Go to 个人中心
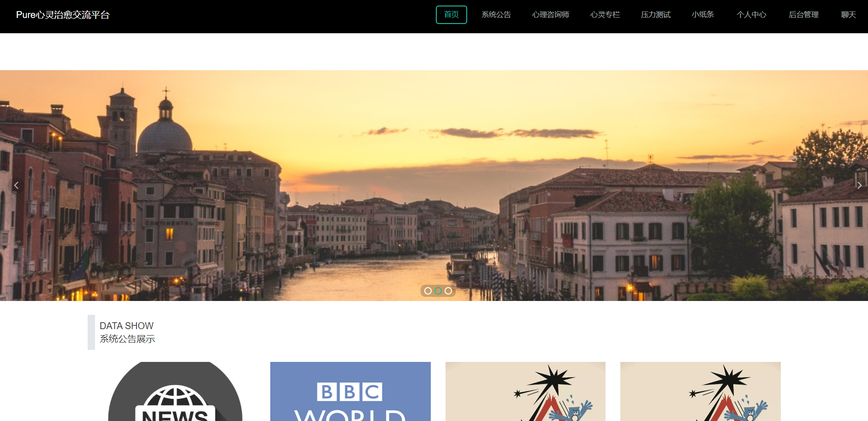The image size is (868, 421). [x=751, y=15]
